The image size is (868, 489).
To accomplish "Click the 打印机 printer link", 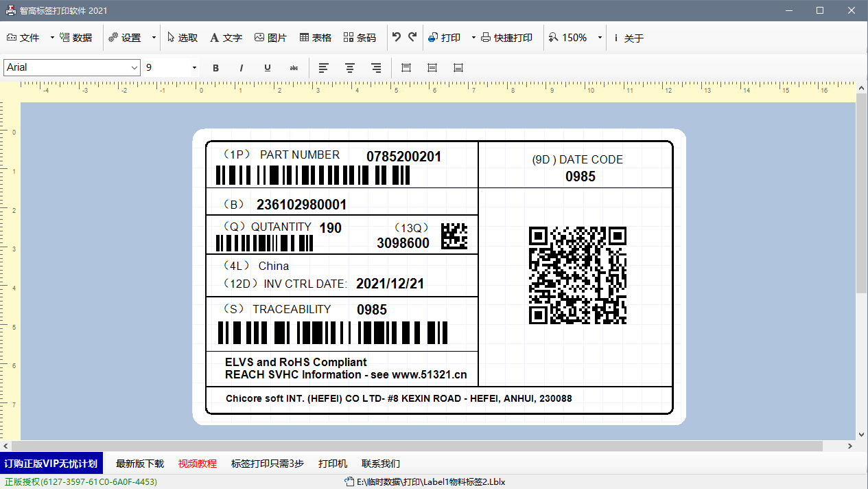I will (x=333, y=464).
